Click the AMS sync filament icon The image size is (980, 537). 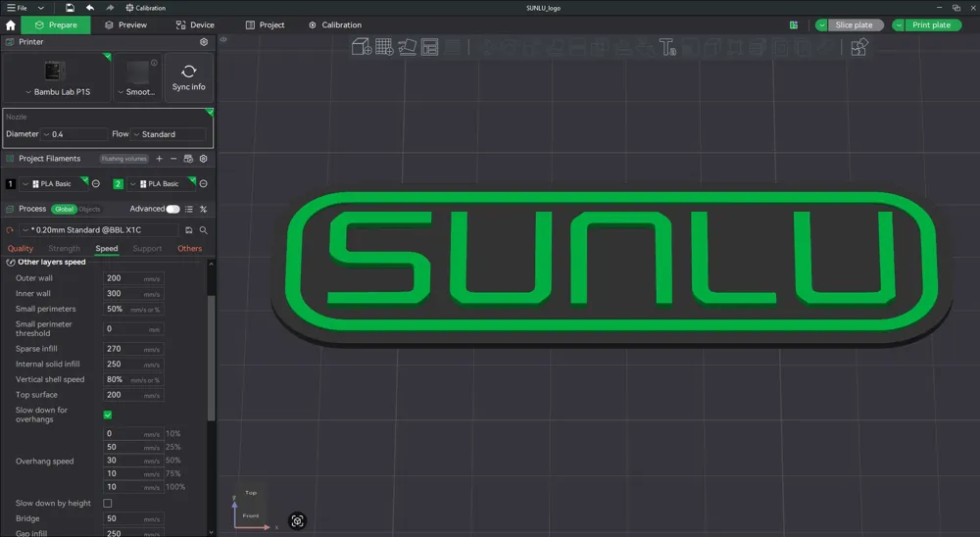[188, 159]
